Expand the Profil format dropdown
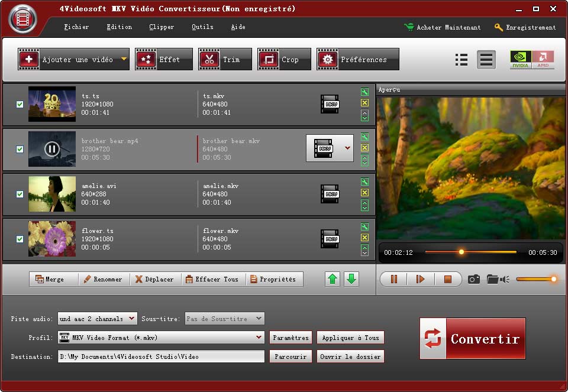 click(x=259, y=338)
